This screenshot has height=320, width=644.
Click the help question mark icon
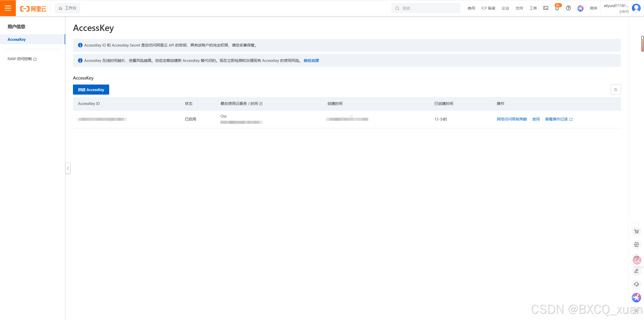pos(568,8)
